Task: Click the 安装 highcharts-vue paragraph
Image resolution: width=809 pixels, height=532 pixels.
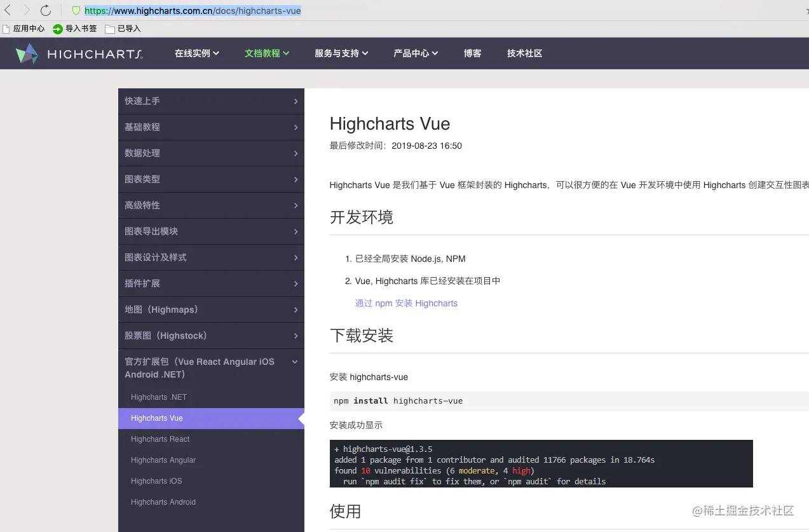Action: click(x=369, y=377)
